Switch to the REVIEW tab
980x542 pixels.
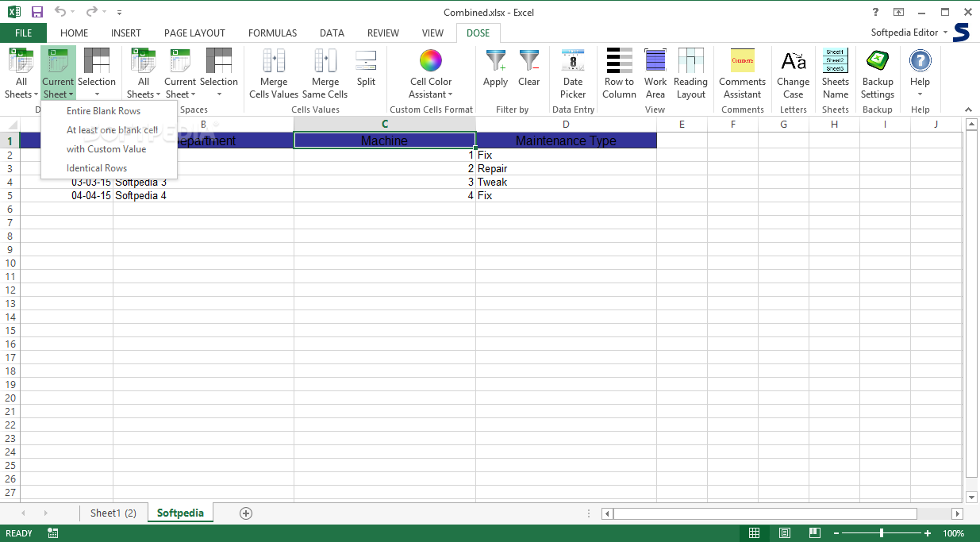tap(383, 33)
